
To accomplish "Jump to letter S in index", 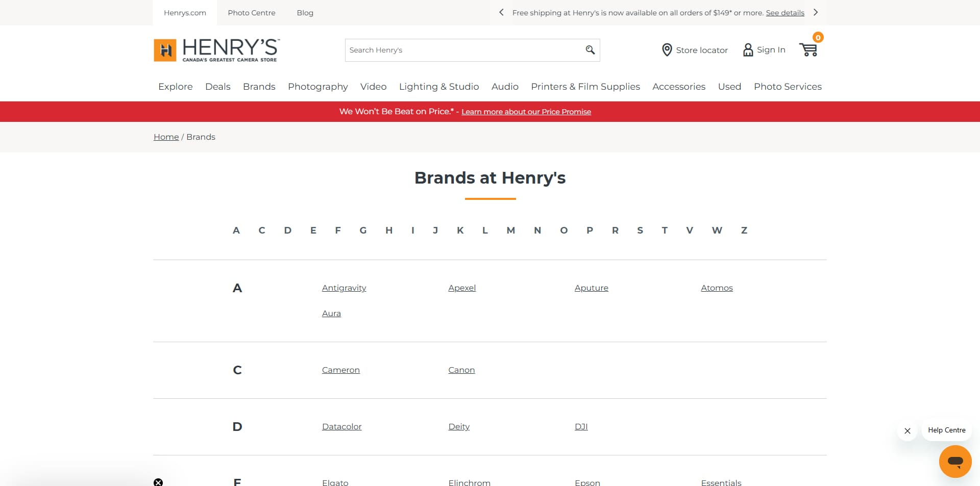I will coord(640,231).
